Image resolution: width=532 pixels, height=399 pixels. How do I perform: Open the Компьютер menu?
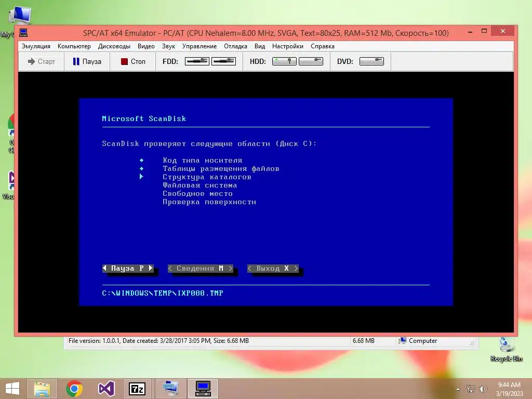coord(74,46)
